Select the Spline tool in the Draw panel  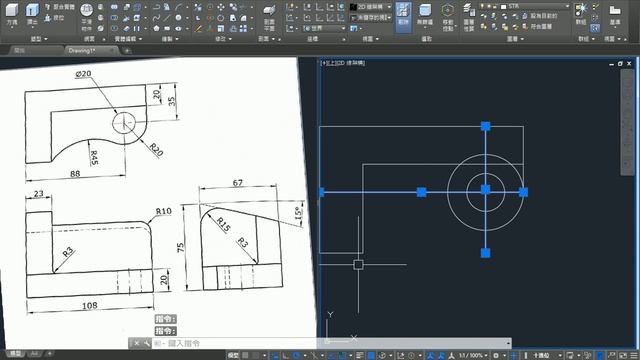pos(156,18)
